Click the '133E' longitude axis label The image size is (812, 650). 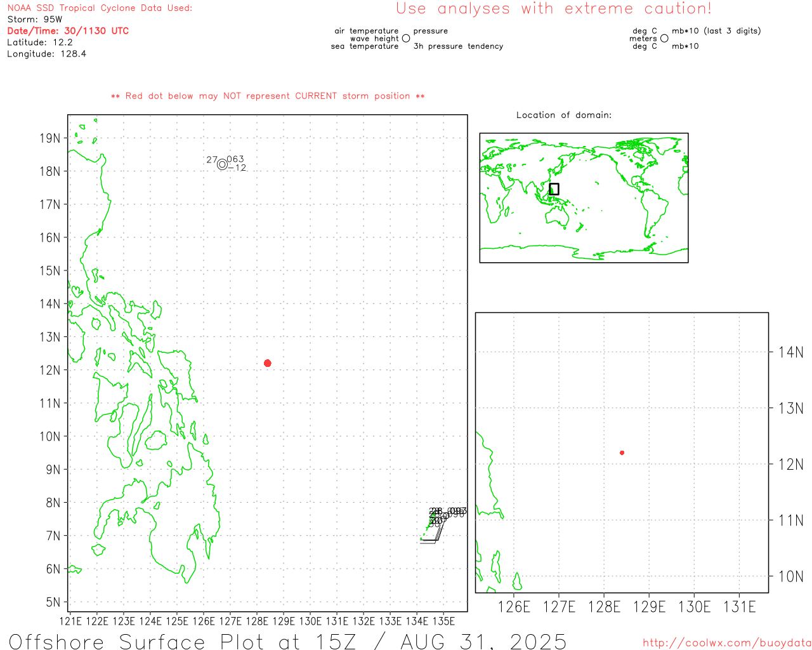pos(390,621)
